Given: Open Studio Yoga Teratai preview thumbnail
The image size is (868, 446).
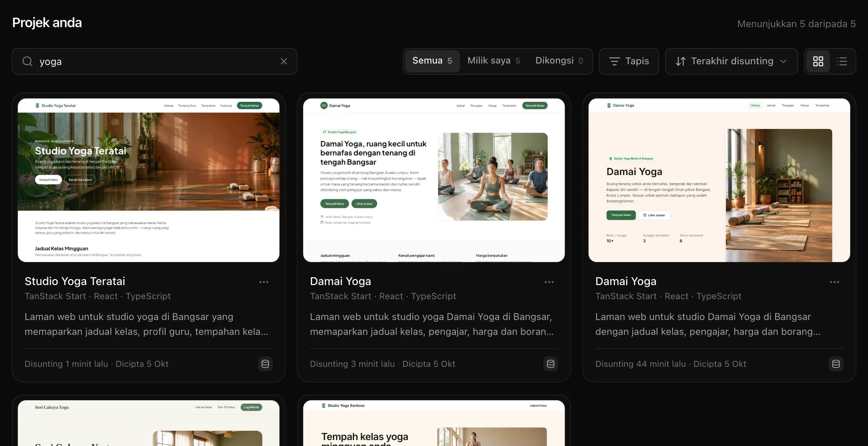Looking at the screenshot, I should coord(149,180).
